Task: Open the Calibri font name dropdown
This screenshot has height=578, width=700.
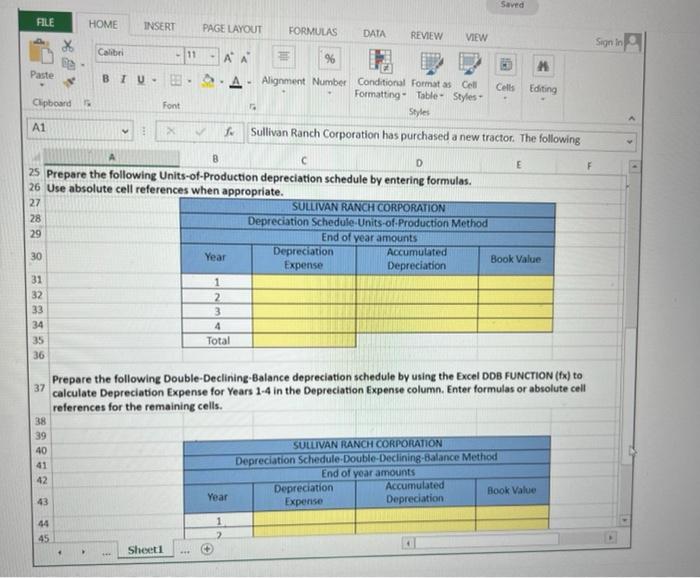Action: tap(178, 55)
